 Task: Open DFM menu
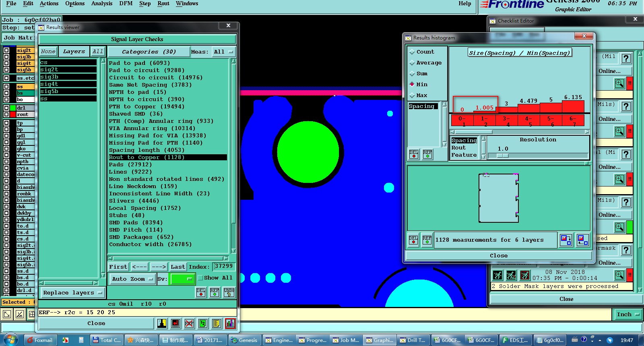coord(126,3)
